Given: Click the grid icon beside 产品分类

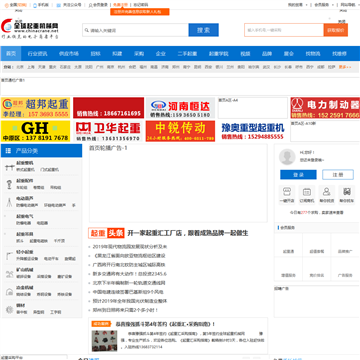Looking at the screenshot, I should (x=8, y=151).
